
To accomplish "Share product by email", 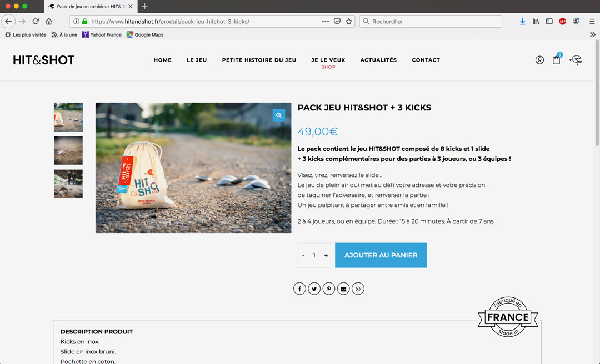I will (x=343, y=289).
